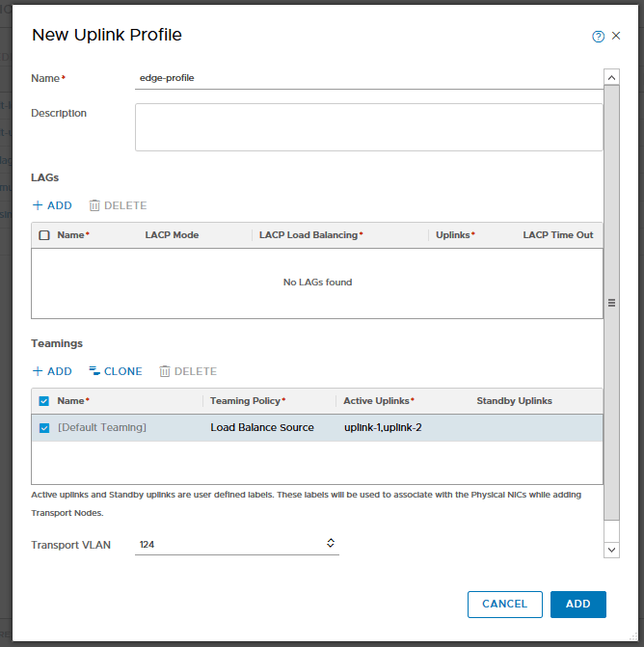This screenshot has height=647, width=644.
Task: Adjust the Transport VLAN stepper arrows
Action: coord(331,544)
